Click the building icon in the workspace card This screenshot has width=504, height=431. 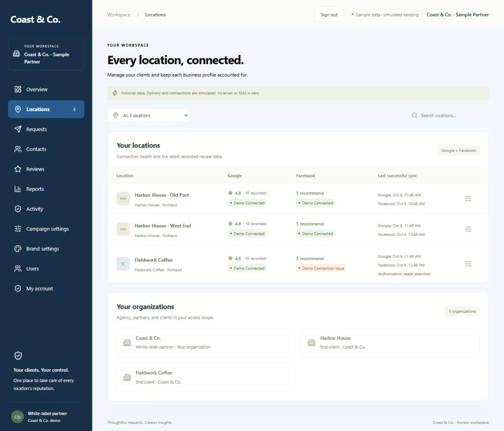click(16, 53)
